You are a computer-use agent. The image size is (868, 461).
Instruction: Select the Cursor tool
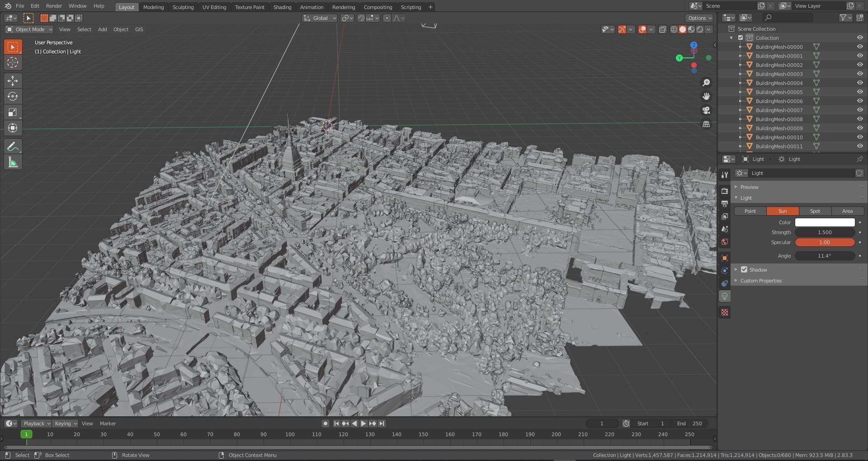click(13, 62)
